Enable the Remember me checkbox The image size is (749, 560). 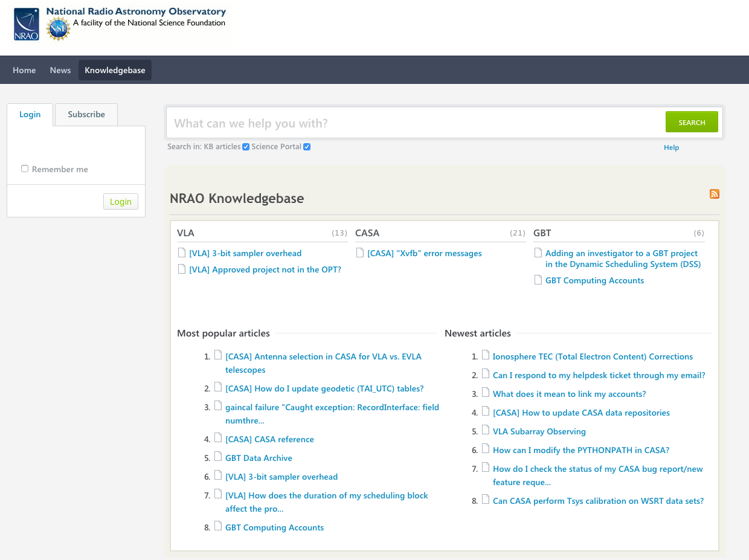25,169
